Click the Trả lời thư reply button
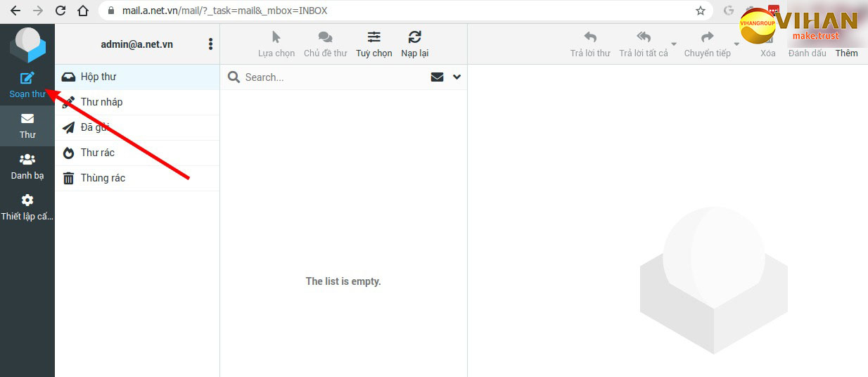 point(589,43)
